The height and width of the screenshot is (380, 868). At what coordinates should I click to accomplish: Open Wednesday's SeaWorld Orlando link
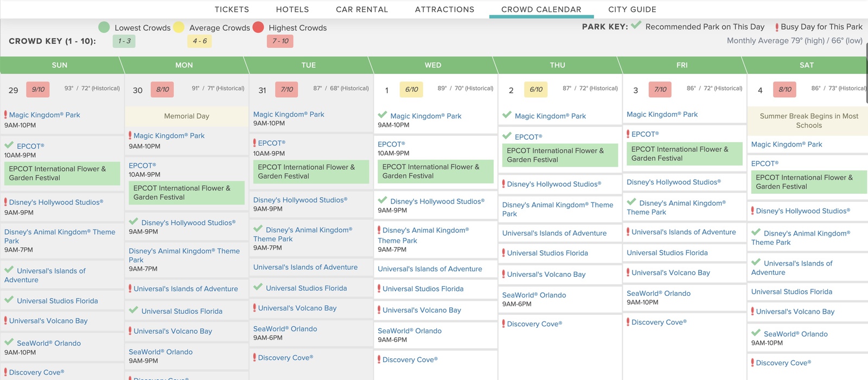410,331
